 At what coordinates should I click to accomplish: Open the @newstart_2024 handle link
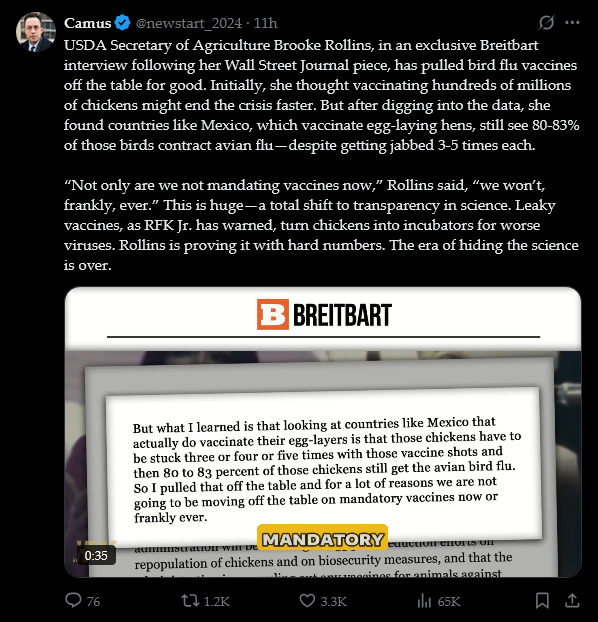pos(189,23)
